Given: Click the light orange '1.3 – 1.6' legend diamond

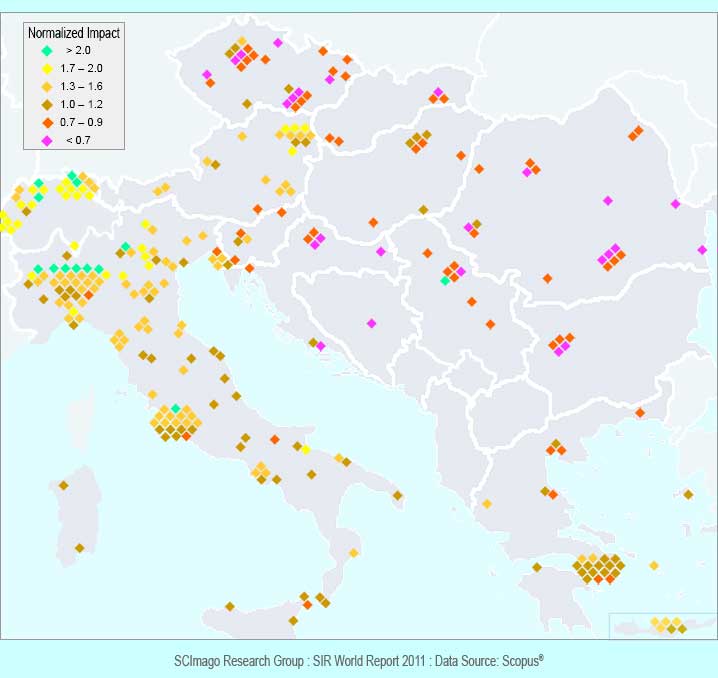Looking at the screenshot, I should click(x=47, y=87).
